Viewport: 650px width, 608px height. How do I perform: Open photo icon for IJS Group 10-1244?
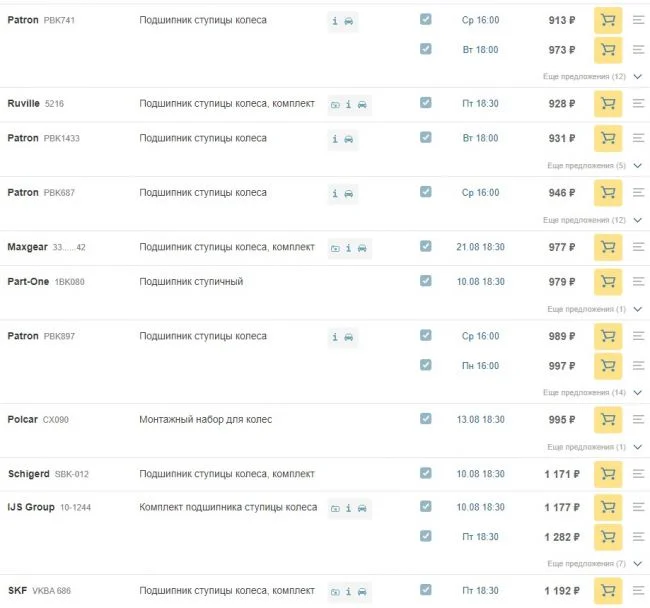click(x=335, y=508)
